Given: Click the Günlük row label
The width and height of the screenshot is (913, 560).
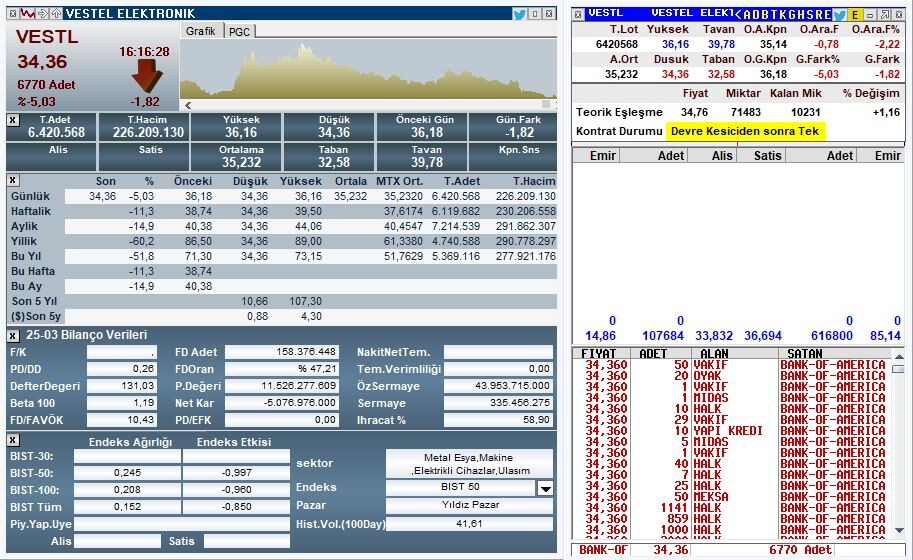Looking at the screenshot, I should click(x=30, y=196).
